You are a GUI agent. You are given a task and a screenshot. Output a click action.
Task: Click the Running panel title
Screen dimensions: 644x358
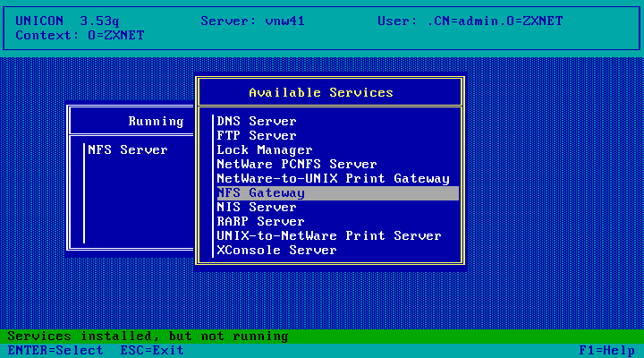point(156,122)
